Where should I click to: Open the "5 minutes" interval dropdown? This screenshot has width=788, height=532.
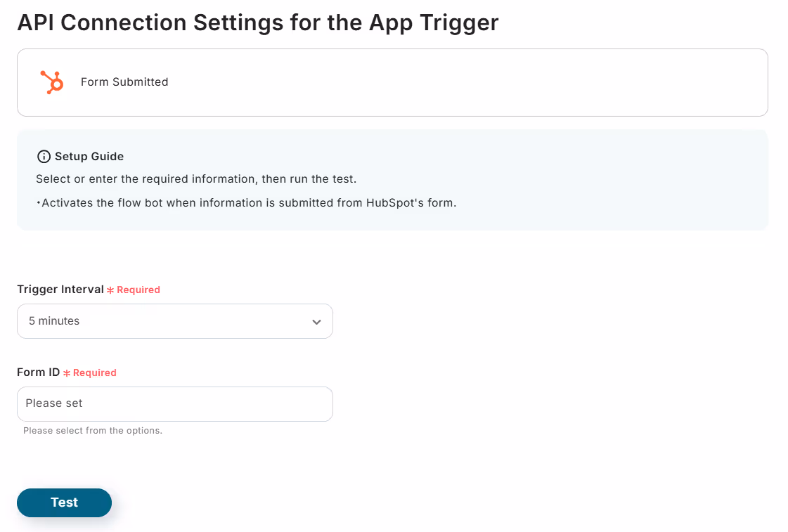click(175, 321)
